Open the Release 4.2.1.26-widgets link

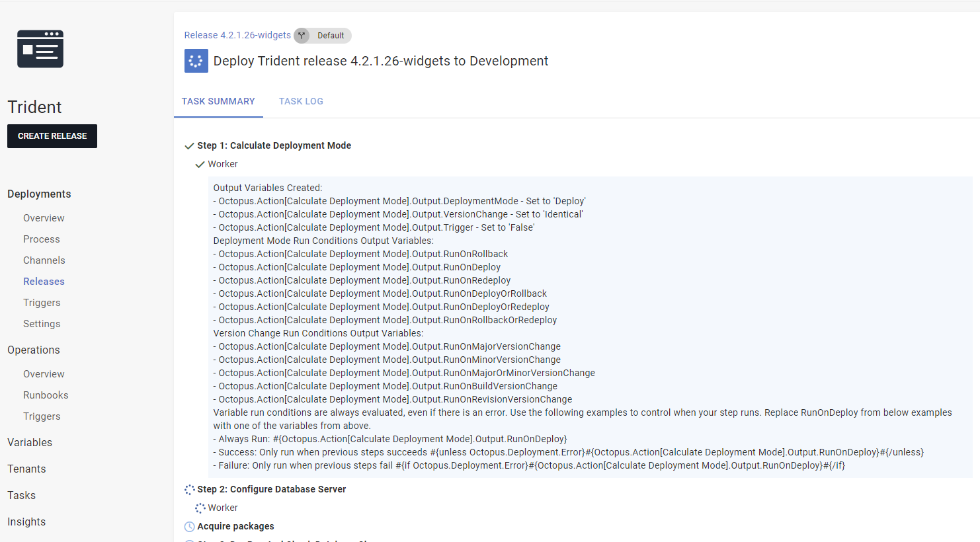tap(237, 35)
